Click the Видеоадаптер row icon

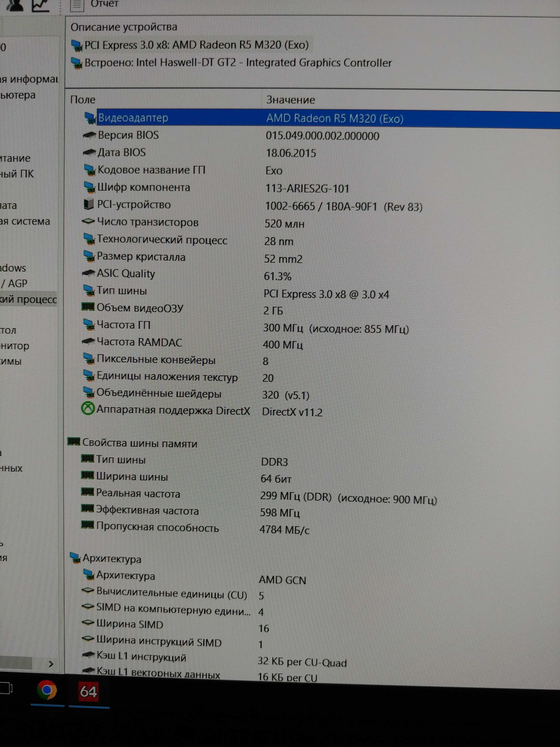[x=90, y=118]
